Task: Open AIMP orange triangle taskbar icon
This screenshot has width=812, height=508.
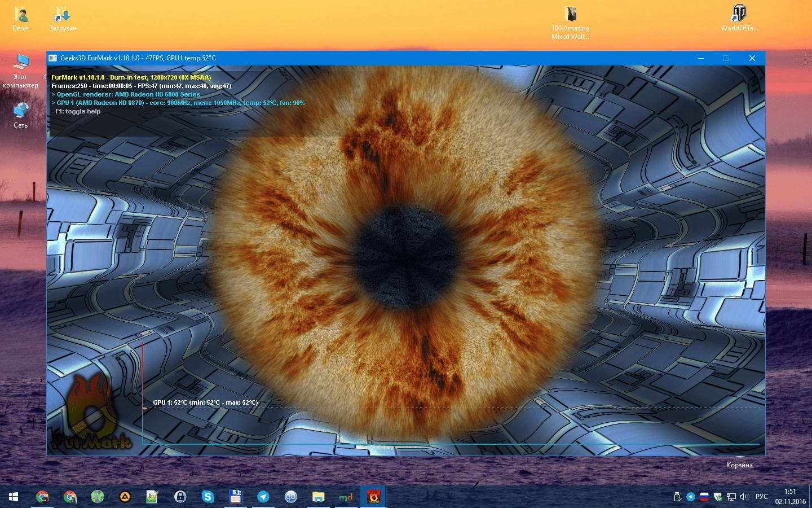Action: click(125, 497)
